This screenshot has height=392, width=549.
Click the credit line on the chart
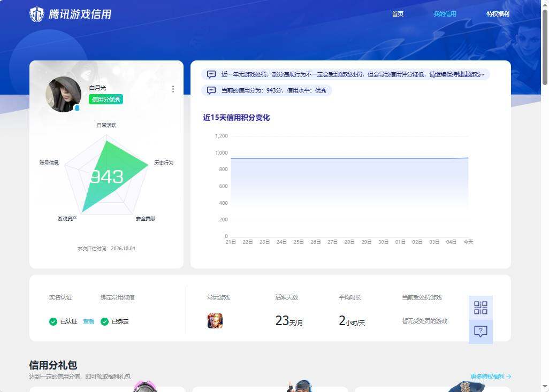[x=349, y=158]
